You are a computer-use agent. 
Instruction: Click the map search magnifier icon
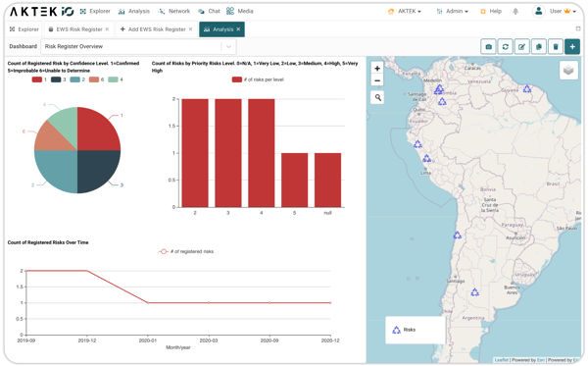[377, 97]
